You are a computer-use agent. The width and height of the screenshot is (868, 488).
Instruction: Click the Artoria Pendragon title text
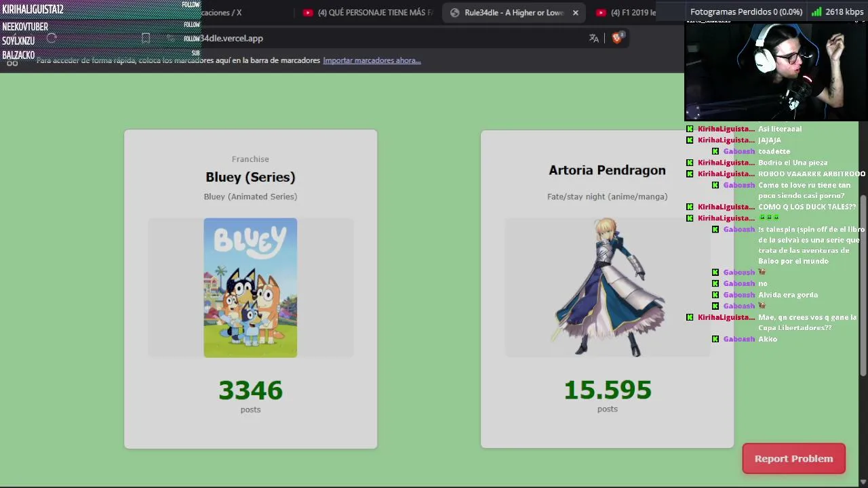607,170
